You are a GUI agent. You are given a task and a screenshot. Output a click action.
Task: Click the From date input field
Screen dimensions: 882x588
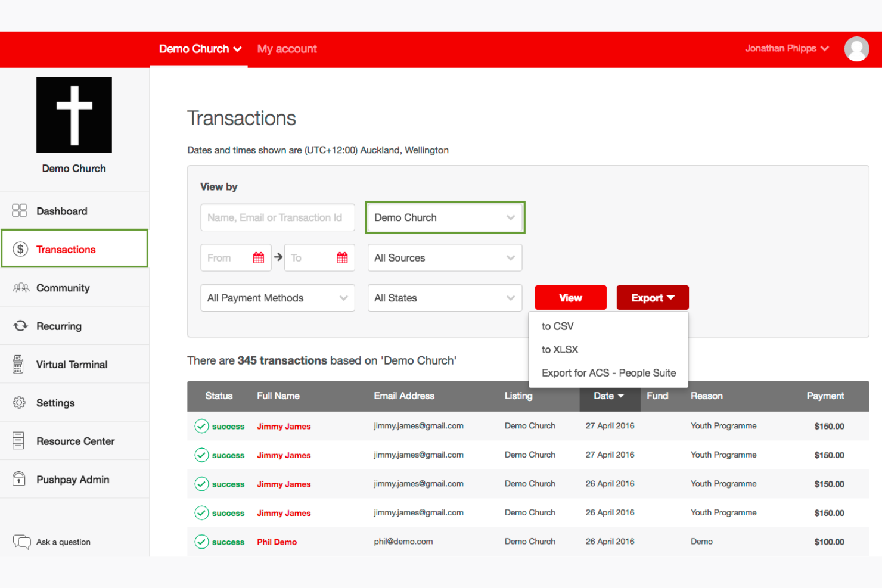click(x=236, y=258)
